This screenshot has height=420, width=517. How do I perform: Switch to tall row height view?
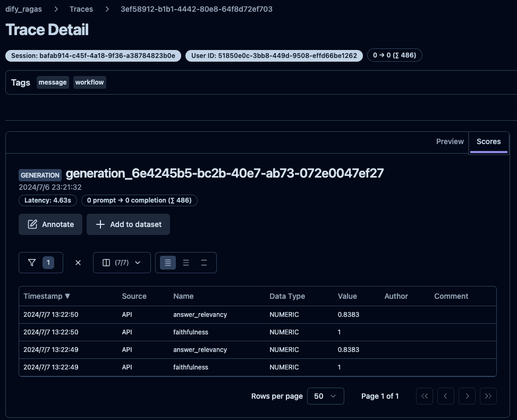[204, 262]
